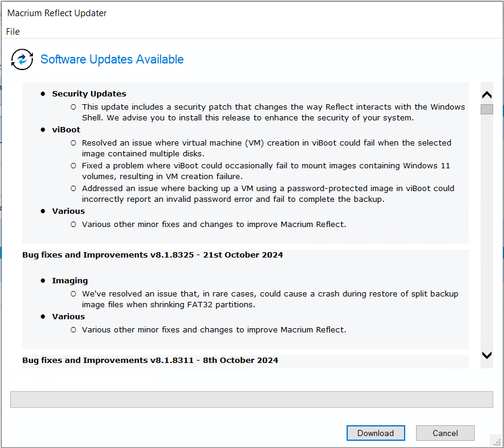The width and height of the screenshot is (504, 448).
Task: Click the download progress bar
Action: (x=251, y=399)
